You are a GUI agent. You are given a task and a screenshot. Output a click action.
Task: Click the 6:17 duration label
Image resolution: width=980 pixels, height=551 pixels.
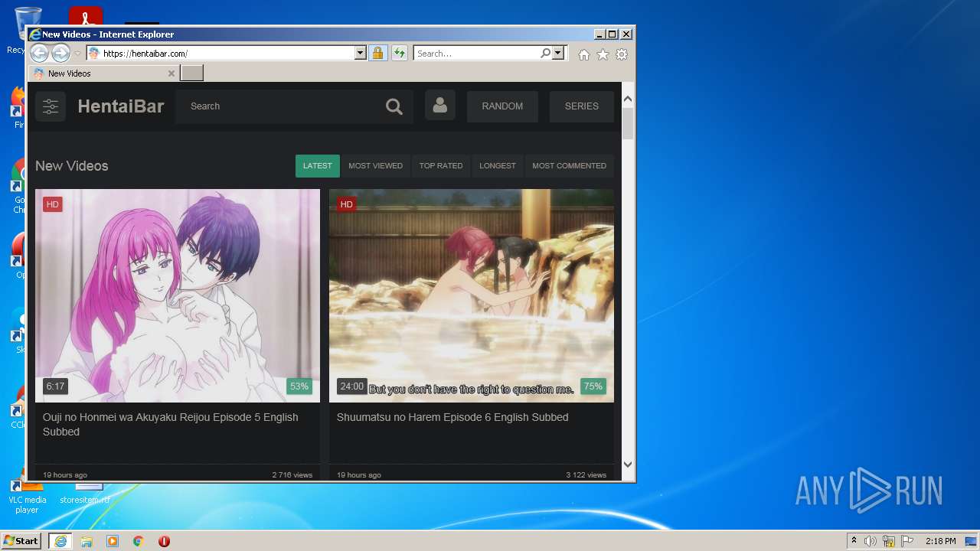55,386
